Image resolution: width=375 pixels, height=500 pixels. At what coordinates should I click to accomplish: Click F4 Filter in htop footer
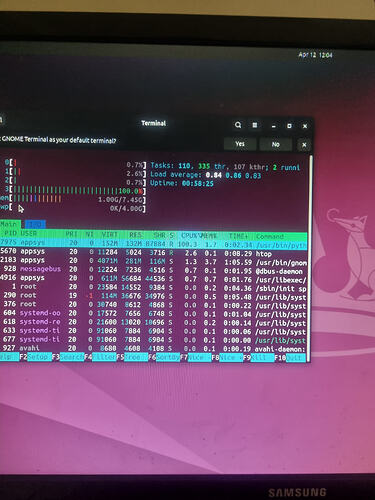click(100, 357)
